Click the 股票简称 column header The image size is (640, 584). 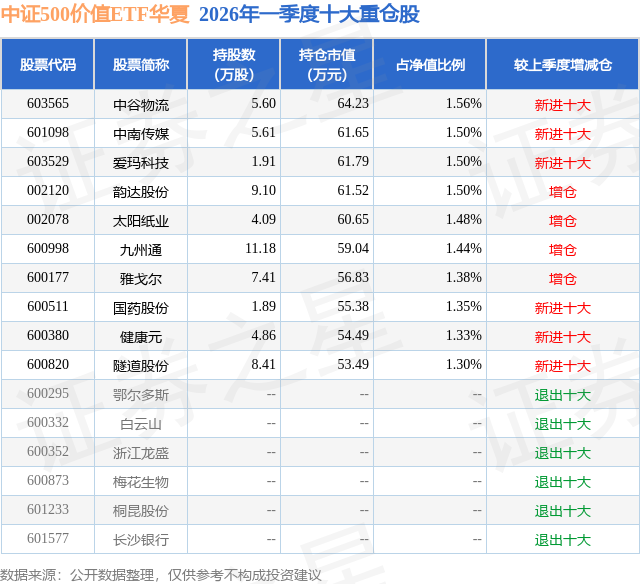(x=141, y=64)
